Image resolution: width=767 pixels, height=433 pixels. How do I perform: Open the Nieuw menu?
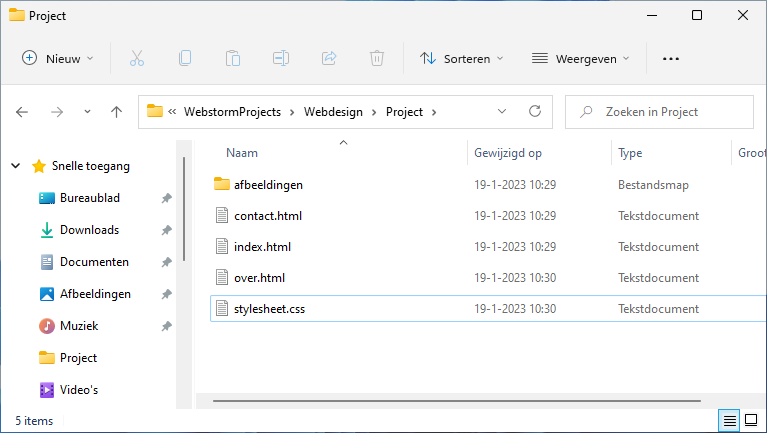click(x=58, y=59)
